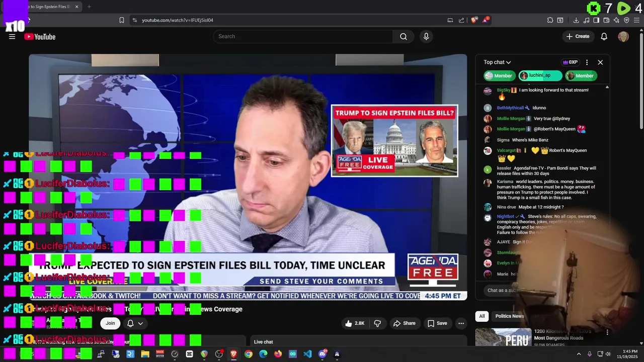The height and width of the screenshot is (362, 644).
Task: Open the Create button in YouTube header
Action: coord(578,36)
